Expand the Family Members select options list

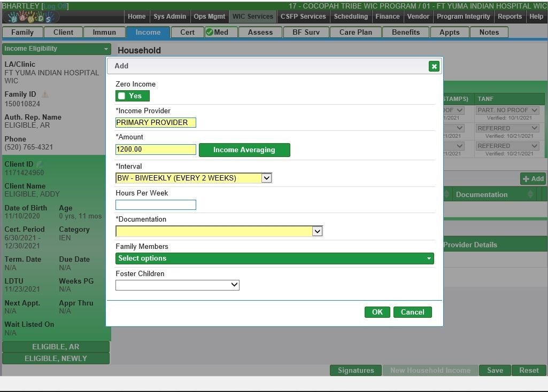click(274, 258)
